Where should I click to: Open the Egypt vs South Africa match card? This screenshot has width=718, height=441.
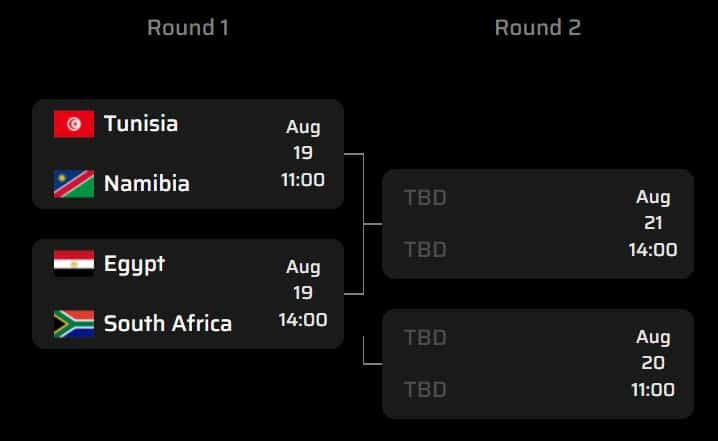coord(188,294)
